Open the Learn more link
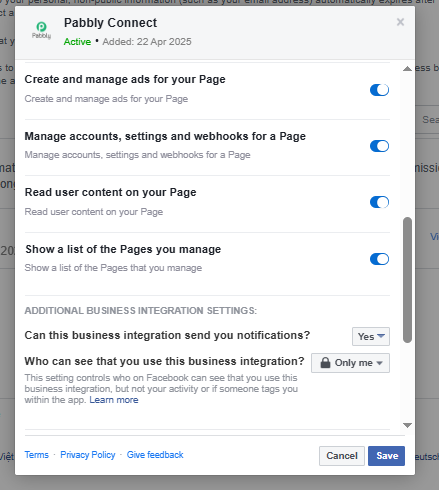The width and height of the screenshot is (439, 490). click(x=114, y=400)
